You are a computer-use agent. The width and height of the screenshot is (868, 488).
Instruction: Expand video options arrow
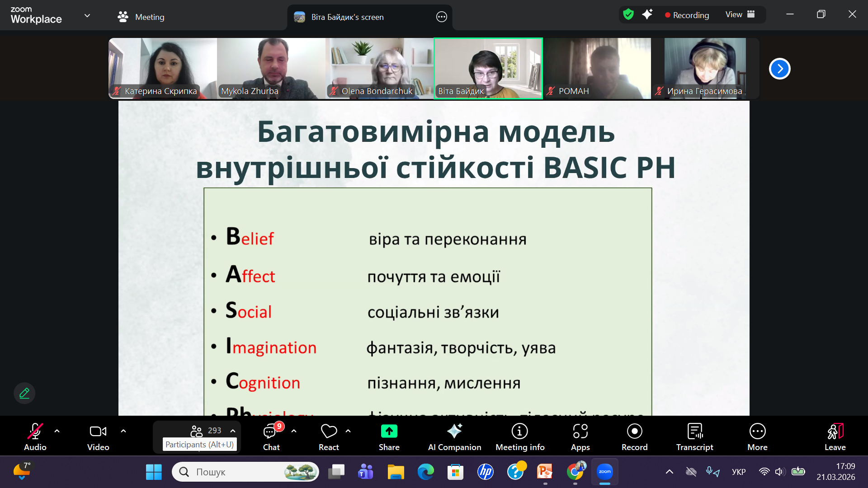coord(123,431)
